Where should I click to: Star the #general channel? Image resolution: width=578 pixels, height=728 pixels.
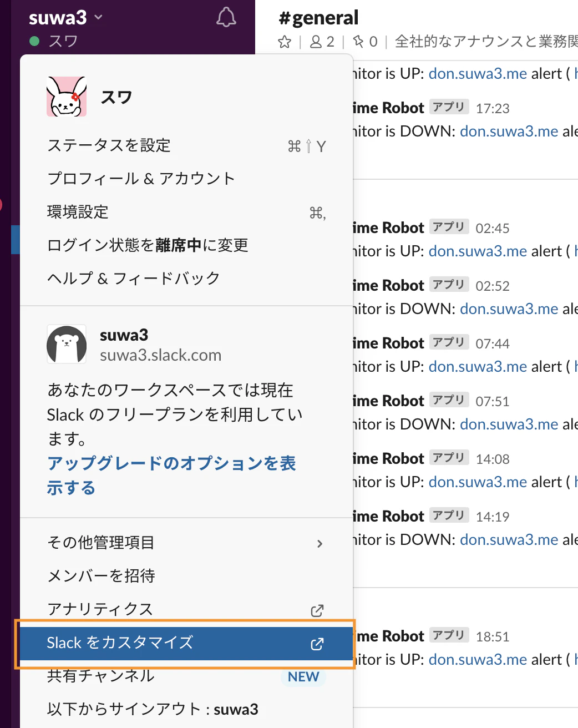tap(285, 42)
